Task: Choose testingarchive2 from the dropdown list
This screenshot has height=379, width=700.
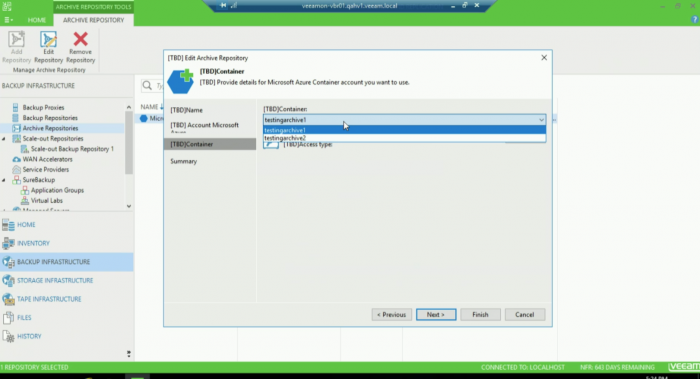Action: 404,138
